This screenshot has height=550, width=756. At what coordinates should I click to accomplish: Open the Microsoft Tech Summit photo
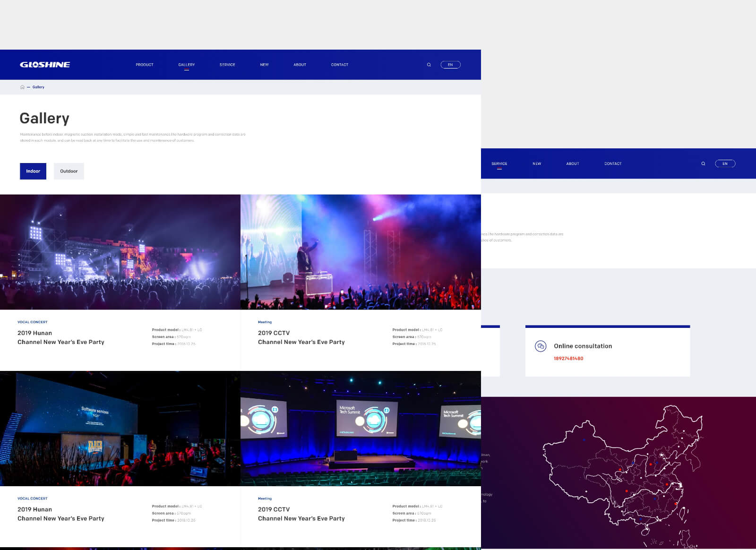pyautogui.click(x=361, y=428)
